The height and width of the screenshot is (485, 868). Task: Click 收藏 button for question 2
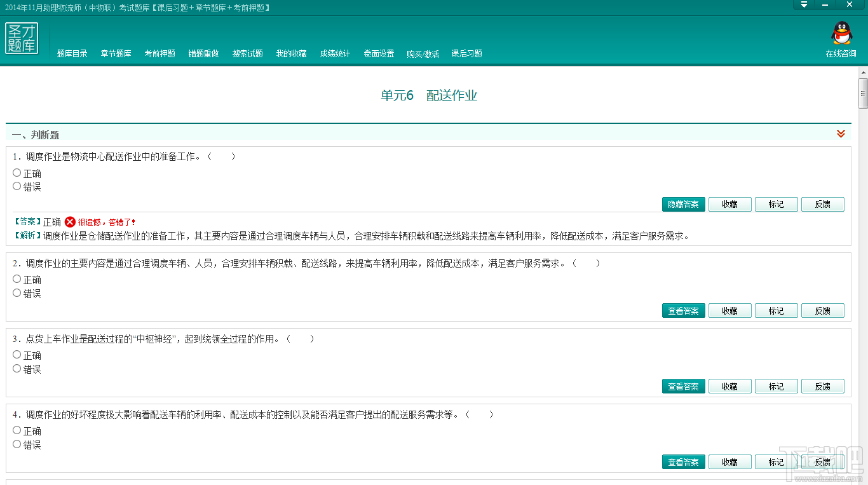coord(730,311)
